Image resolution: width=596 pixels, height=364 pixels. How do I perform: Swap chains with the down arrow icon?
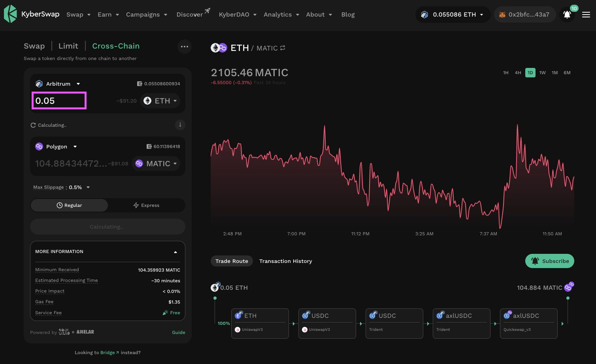(x=180, y=125)
